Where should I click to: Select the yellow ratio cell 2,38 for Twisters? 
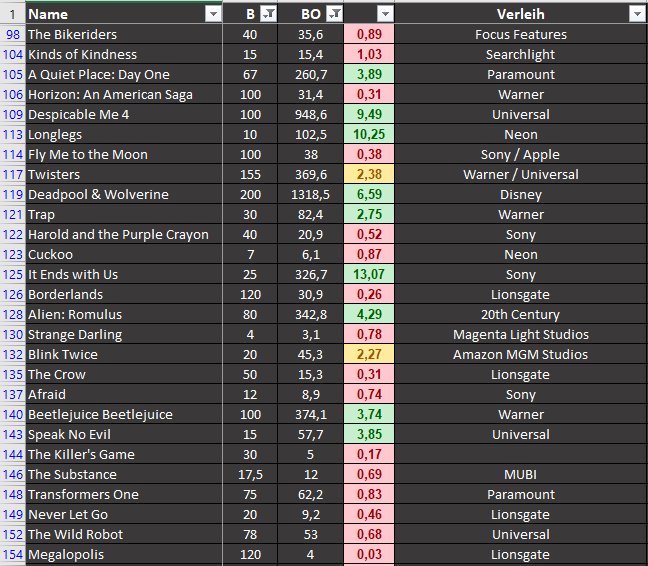tap(369, 174)
